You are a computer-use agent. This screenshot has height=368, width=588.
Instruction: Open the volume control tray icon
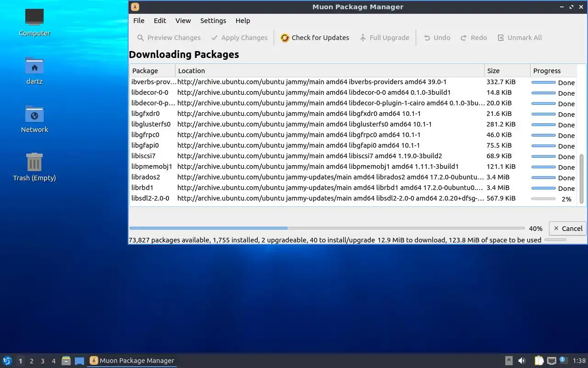point(522,361)
